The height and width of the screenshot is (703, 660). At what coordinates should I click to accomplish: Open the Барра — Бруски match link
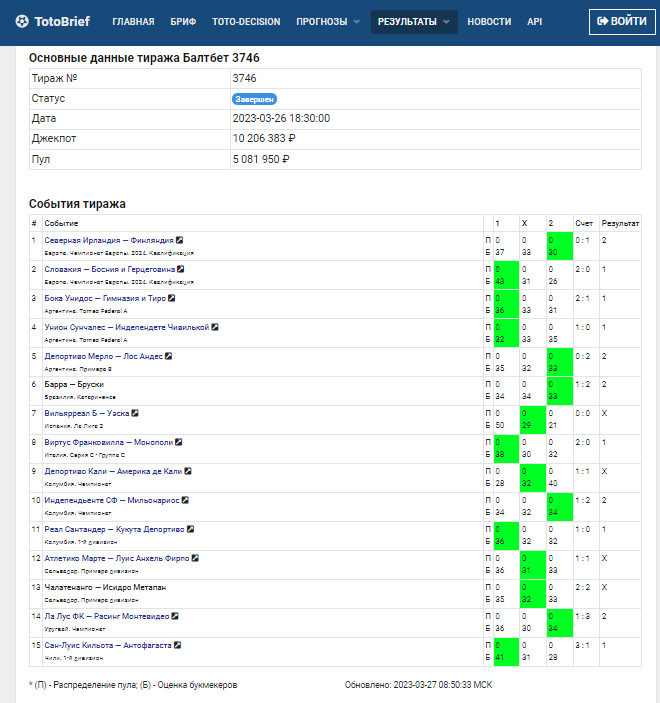click(x=74, y=384)
